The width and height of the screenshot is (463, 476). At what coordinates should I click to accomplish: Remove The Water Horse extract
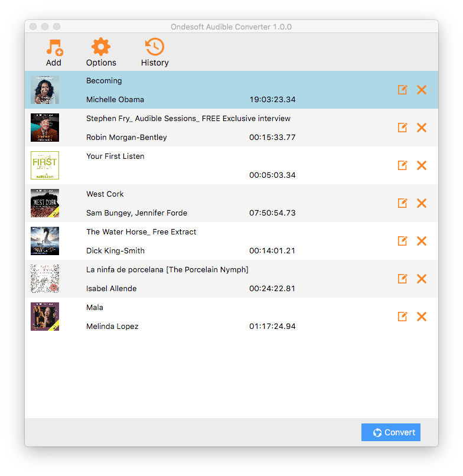click(422, 241)
